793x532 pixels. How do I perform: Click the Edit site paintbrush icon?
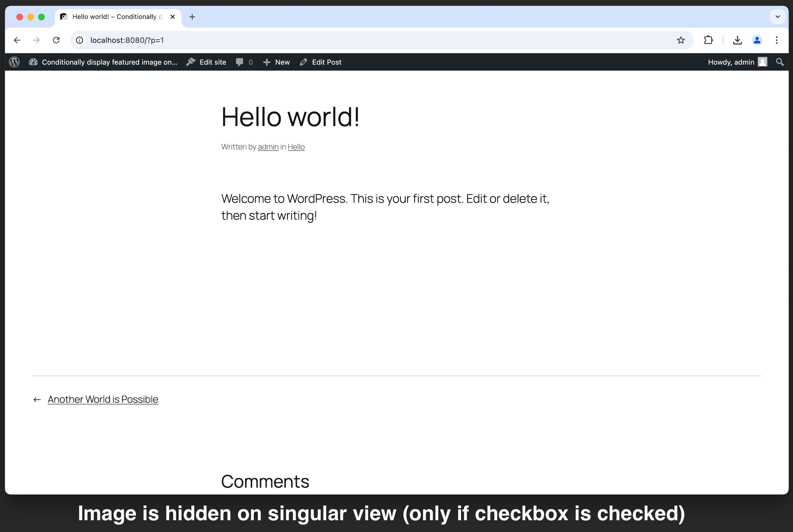tap(191, 62)
